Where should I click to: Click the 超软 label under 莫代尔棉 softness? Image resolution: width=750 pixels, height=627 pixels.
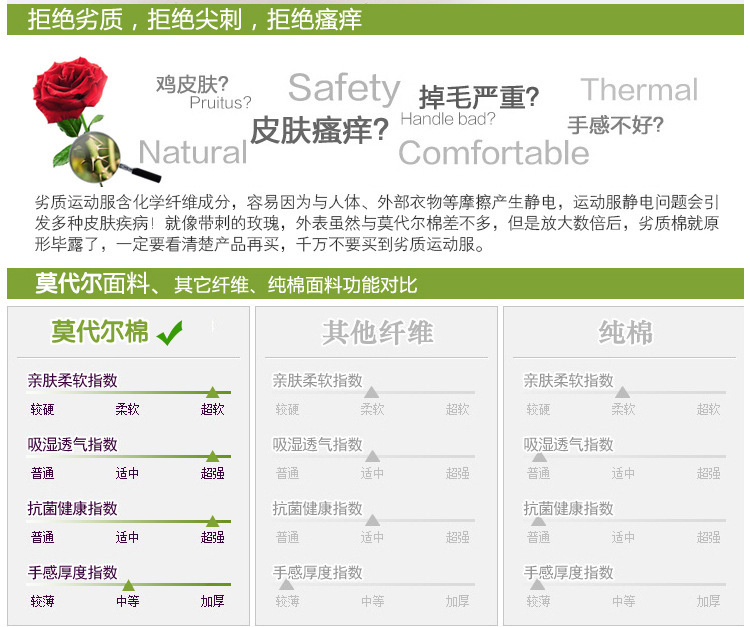point(212,409)
